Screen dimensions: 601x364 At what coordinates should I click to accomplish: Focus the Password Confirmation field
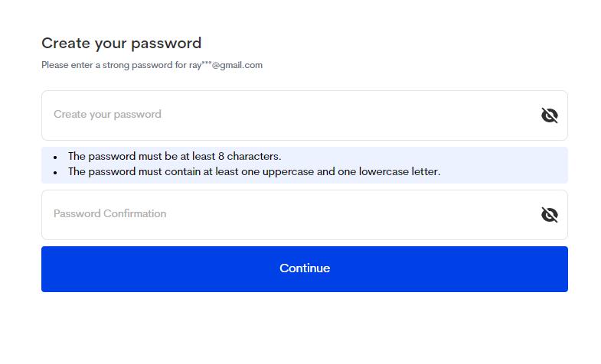[x=291, y=215]
